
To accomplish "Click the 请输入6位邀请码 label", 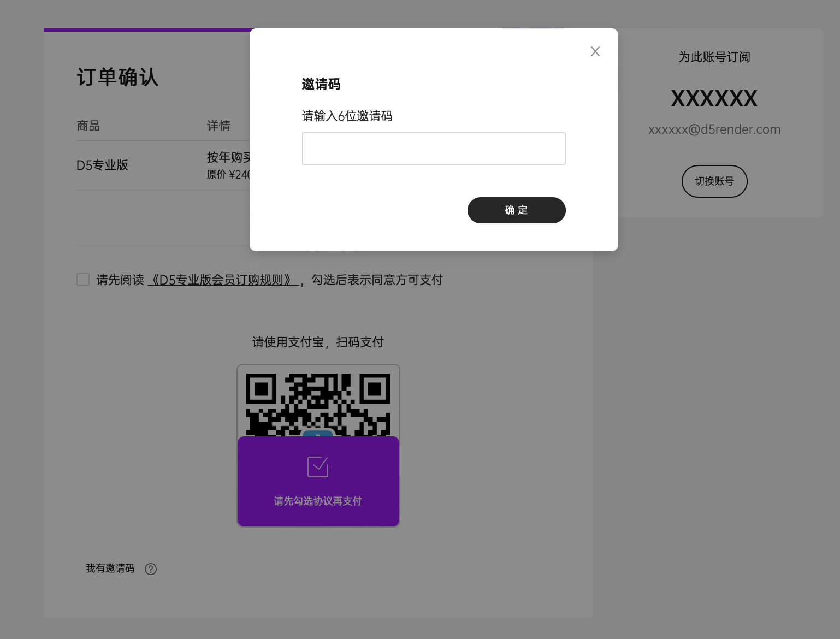I will point(347,116).
